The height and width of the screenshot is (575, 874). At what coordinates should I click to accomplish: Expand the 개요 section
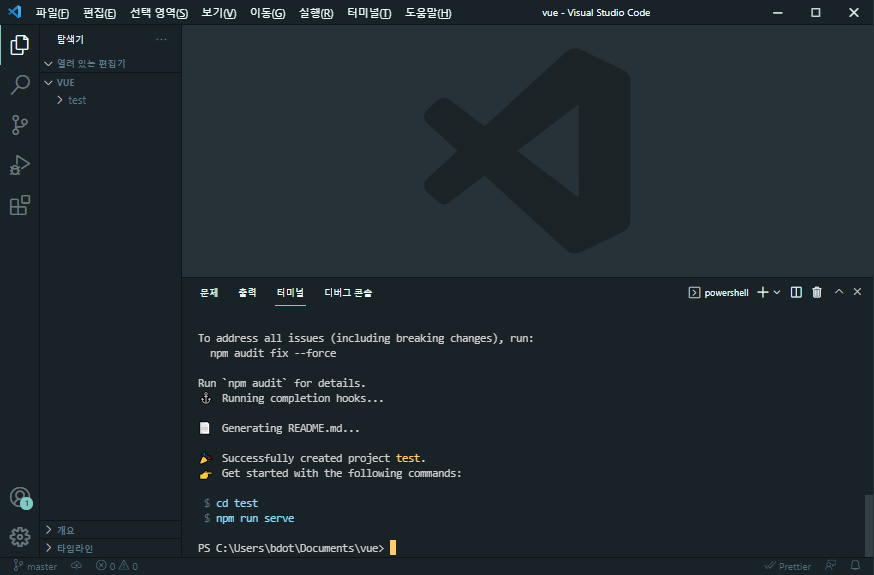click(x=110, y=530)
